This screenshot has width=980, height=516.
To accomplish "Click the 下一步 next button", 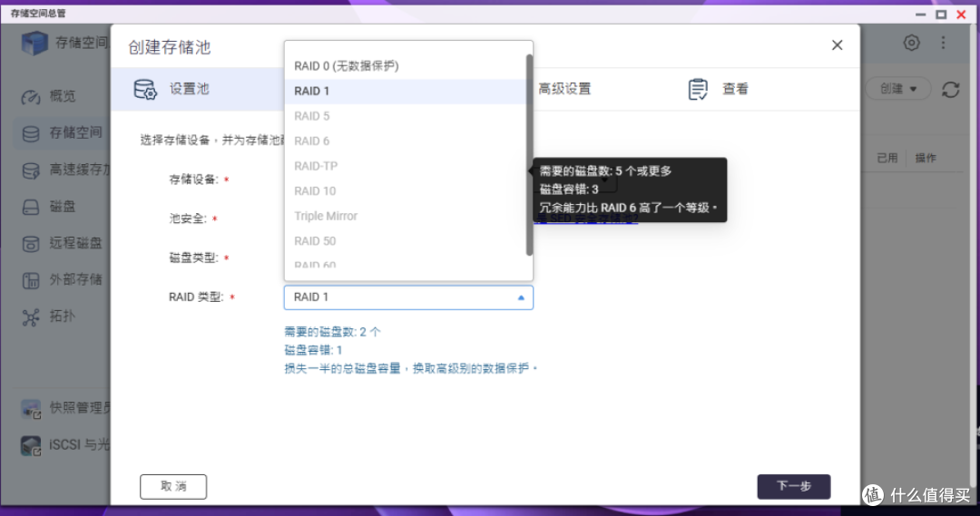I will point(794,487).
